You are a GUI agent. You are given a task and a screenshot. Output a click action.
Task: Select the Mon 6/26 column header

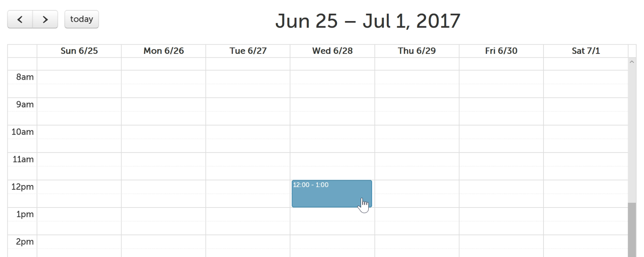coord(164,51)
